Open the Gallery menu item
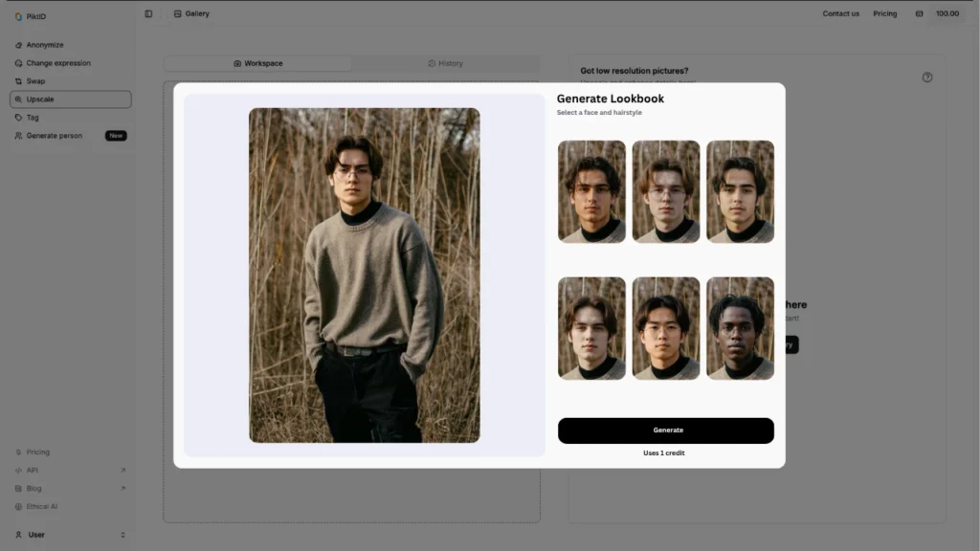Screen dimensions: 980x551 tap(190, 13)
